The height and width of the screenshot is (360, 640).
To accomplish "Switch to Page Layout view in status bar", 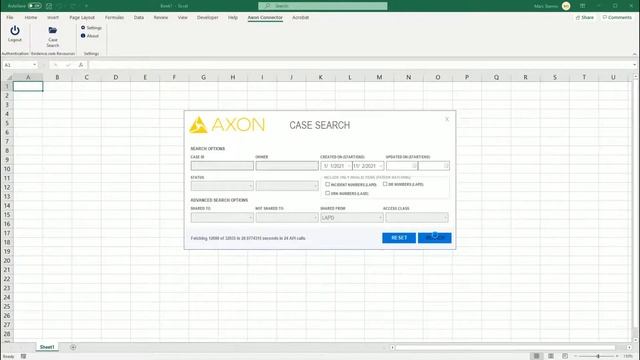I will pyautogui.click(x=551, y=356).
